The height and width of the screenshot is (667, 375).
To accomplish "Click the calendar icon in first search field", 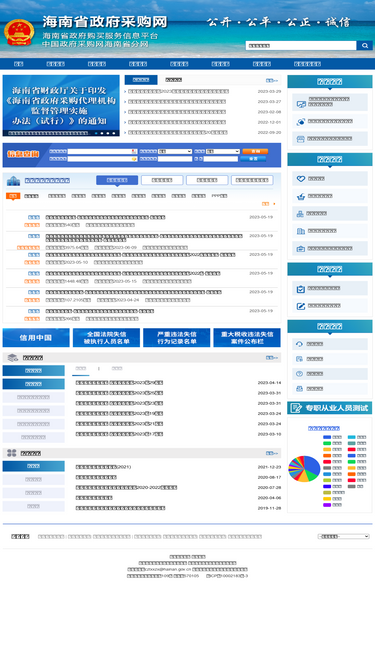I will point(134,151).
